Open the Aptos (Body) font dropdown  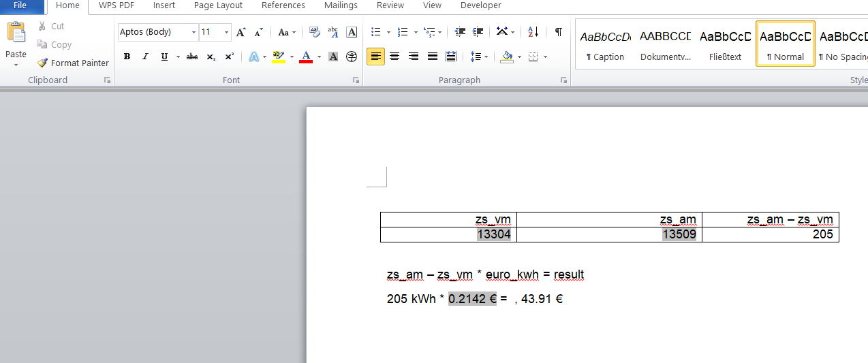click(193, 32)
